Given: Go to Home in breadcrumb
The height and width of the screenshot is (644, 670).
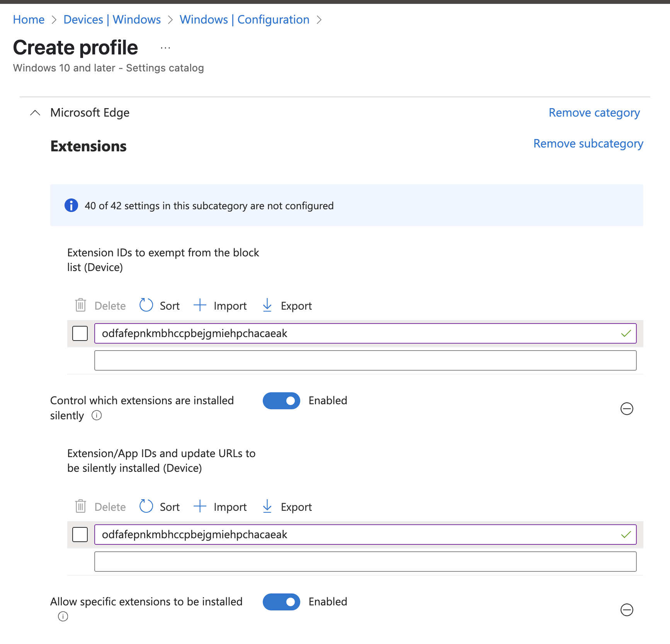Looking at the screenshot, I should coord(29,20).
